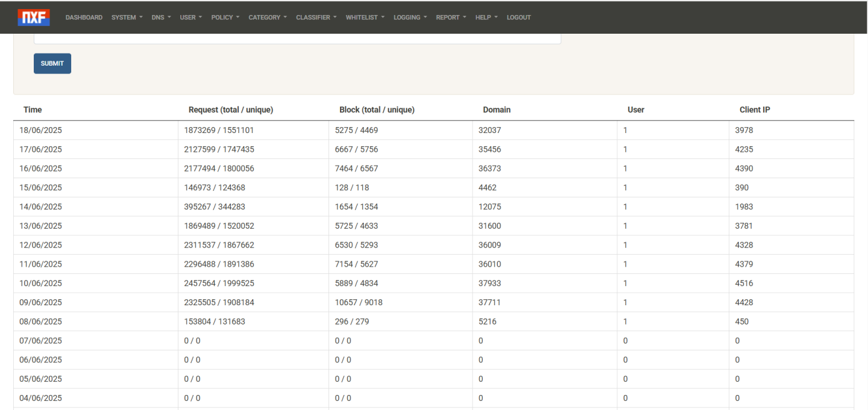
Task: Expand the Logging menu
Action: point(410,17)
